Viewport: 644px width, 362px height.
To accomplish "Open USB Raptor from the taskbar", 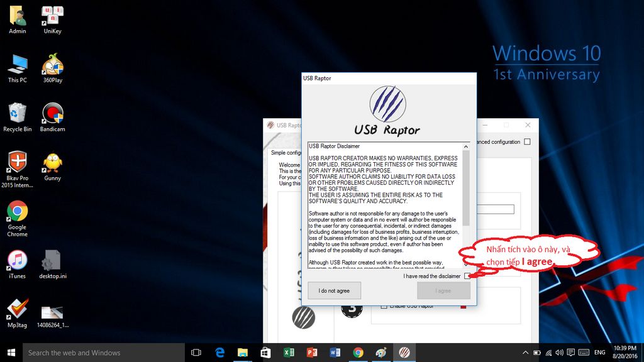I will (x=404, y=353).
